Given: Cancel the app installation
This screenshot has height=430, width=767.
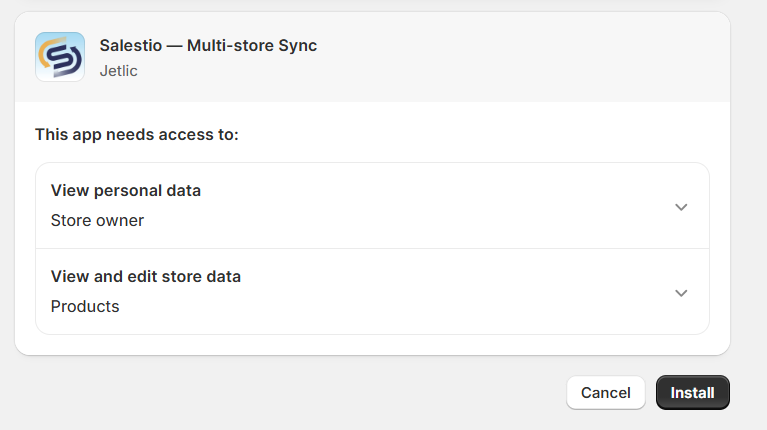Looking at the screenshot, I should (x=606, y=392).
